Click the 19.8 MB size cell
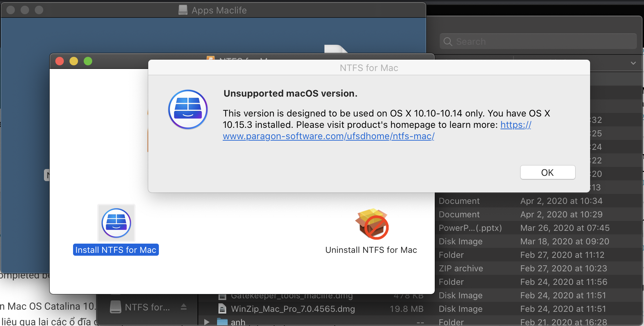The width and height of the screenshot is (644, 326). click(406, 309)
